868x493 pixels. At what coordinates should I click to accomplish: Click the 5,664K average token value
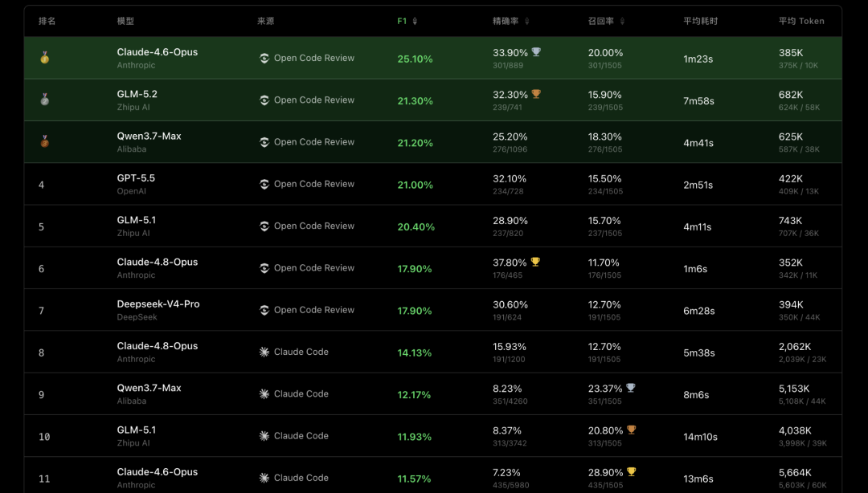(x=794, y=473)
